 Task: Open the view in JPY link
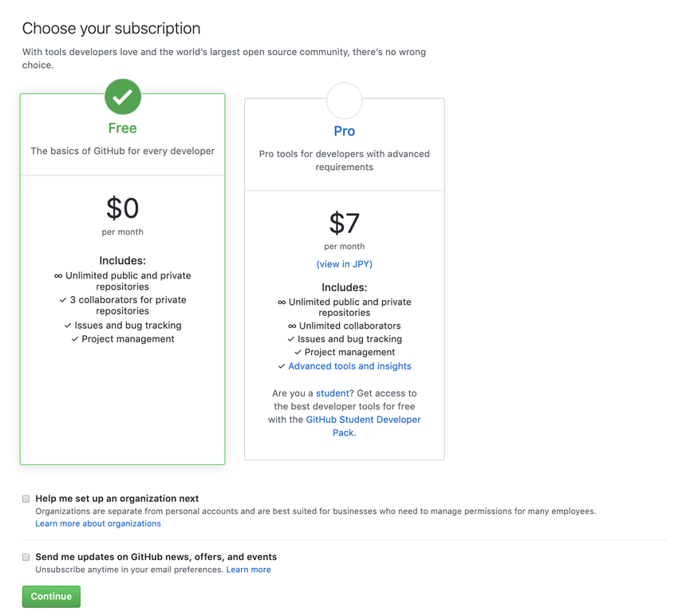pos(345,264)
